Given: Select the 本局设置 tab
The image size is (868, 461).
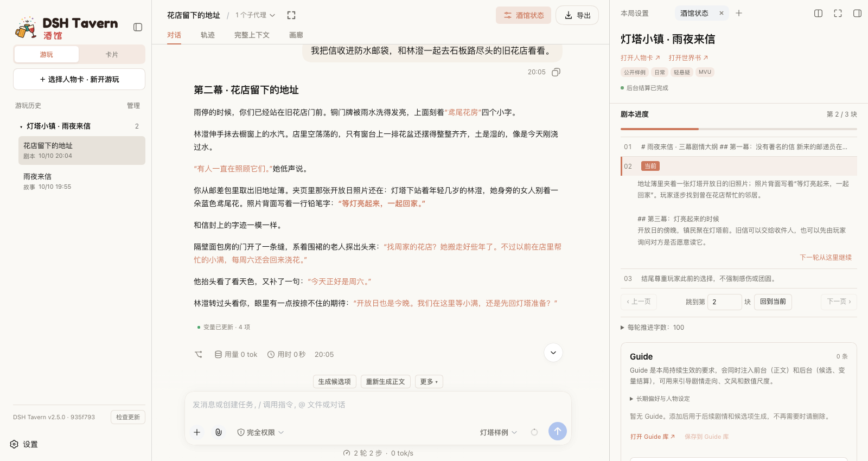Looking at the screenshot, I should click(x=635, y=14).
